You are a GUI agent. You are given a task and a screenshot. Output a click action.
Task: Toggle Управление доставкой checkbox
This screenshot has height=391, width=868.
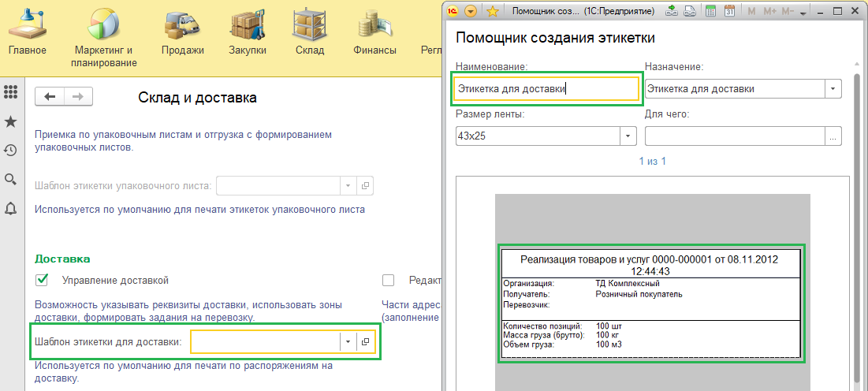41,280
